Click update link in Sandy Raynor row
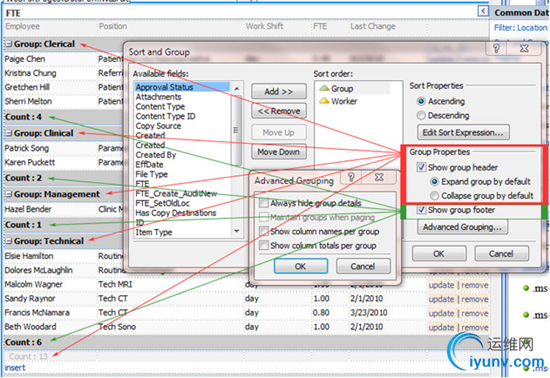 pyautogui.click(x=441, y=299)
